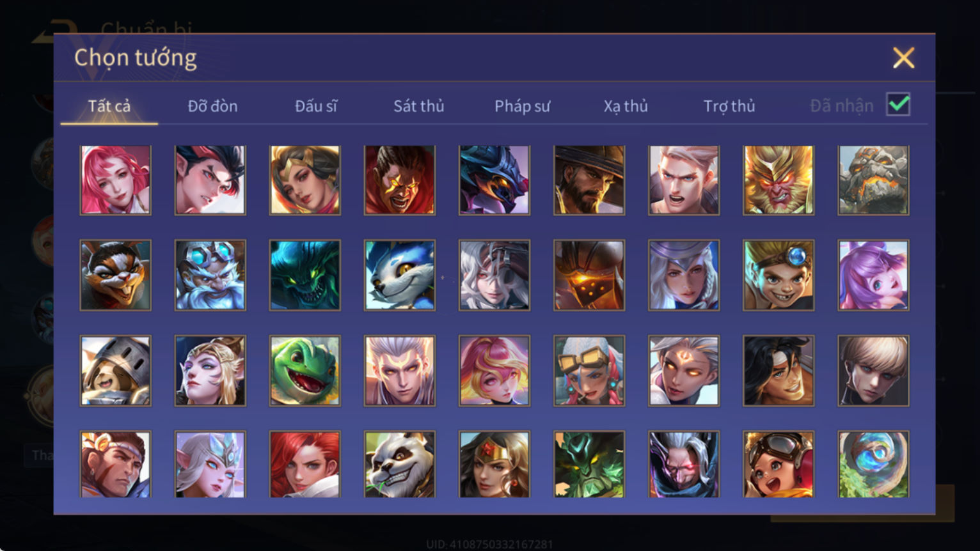980x551 pixels.
Task: Switch to the Pháp sư tab
Action: click(522, 106)
